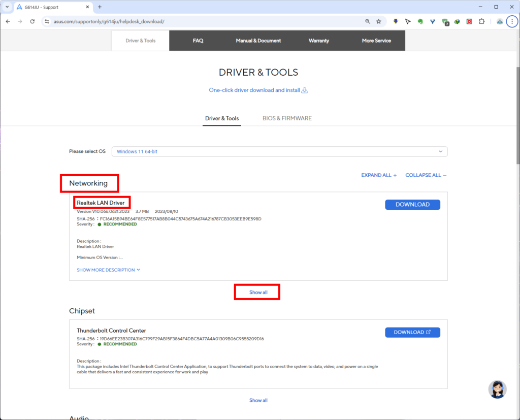The image size is (520, 420).
Task: Open a new browser tab
Action: click(x=100, y=7)
